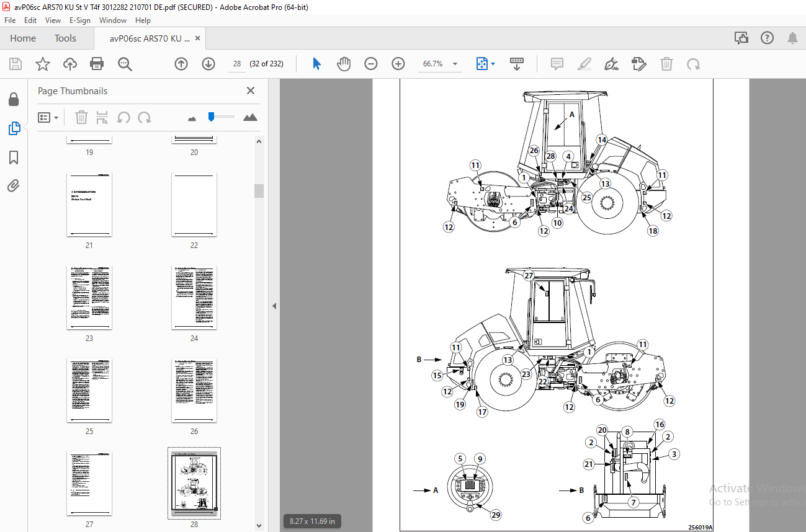Select the highlight text pen
Viewport: 806px width, 532px height.
click(x=584, y=64)
